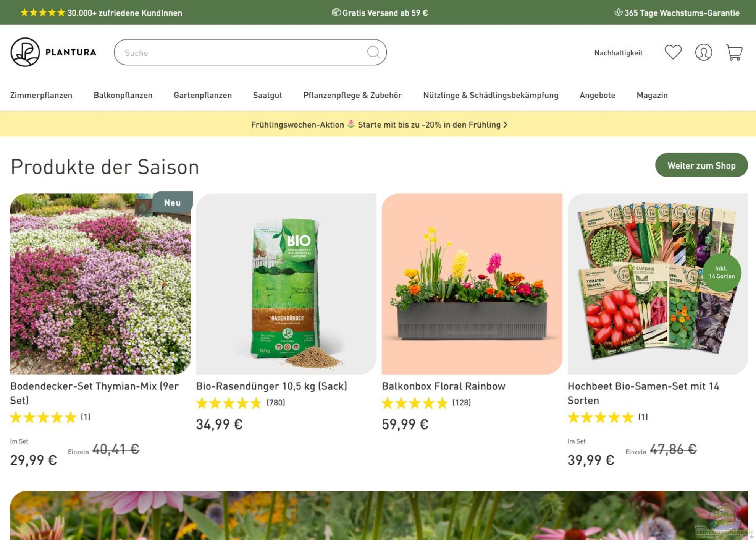Screen dimensions: 756x540
Task: Click the search magnifier icon
Action: pos(373,52)
